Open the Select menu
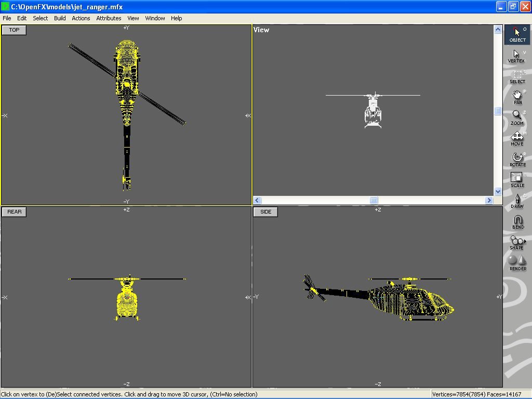 coord(40,18)
